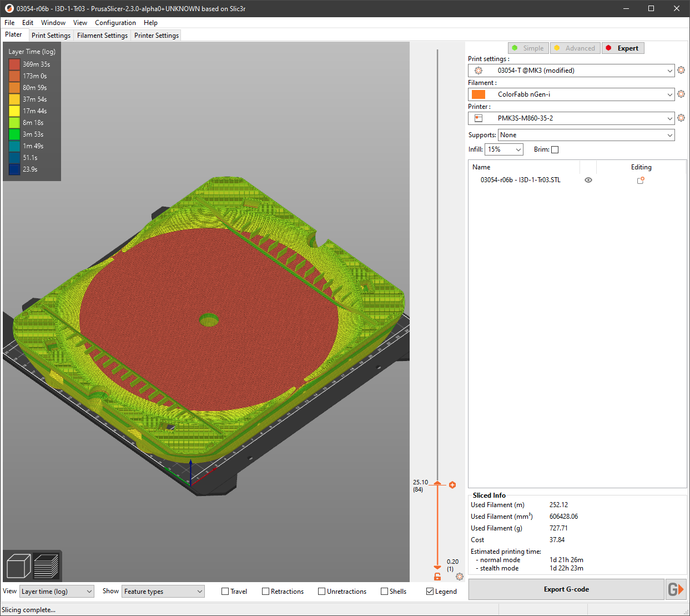Open Printer preset gear icon
The height and width of the screenshot is (616, 690).
681,118
